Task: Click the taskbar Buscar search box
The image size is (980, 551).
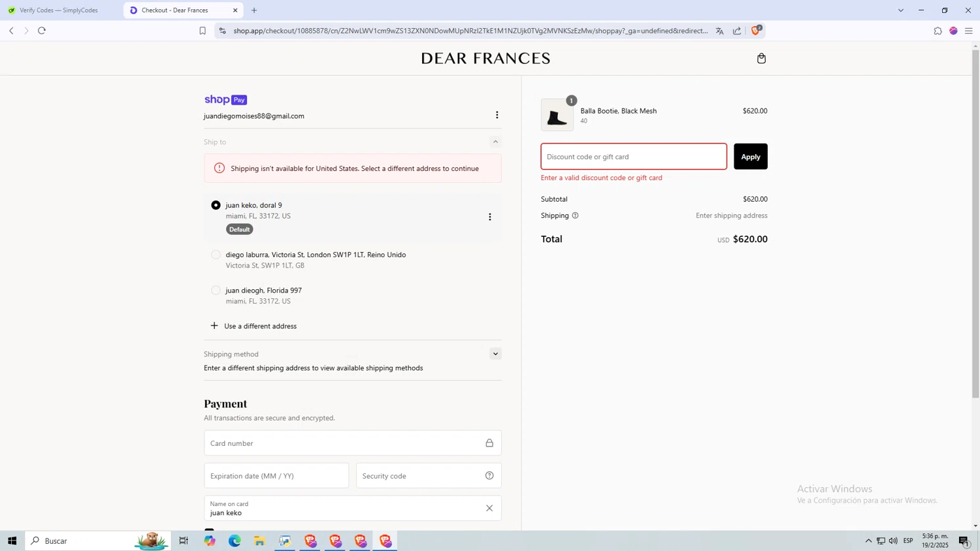Action: [x=98, y=541]
